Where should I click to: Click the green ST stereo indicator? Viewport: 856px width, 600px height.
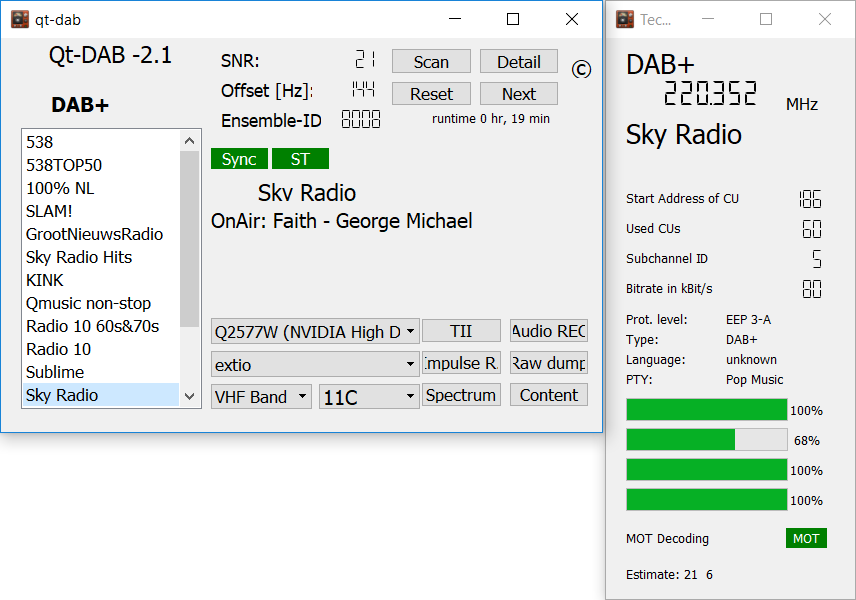click(300, 159)
